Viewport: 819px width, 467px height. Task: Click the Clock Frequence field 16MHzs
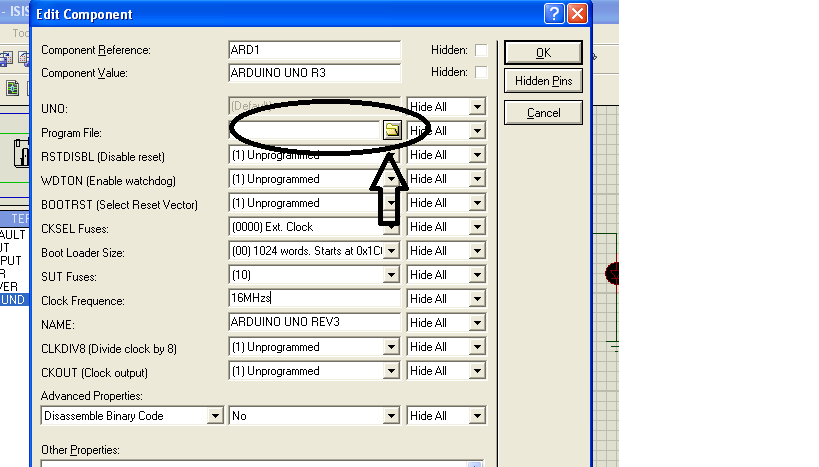pos(314,298)
